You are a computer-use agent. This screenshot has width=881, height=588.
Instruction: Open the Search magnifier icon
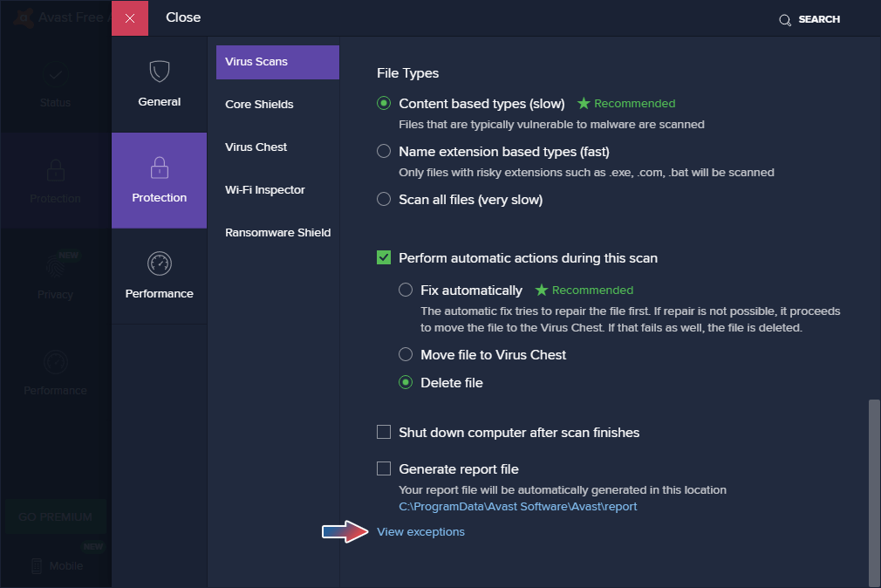(x=785, y=20)
